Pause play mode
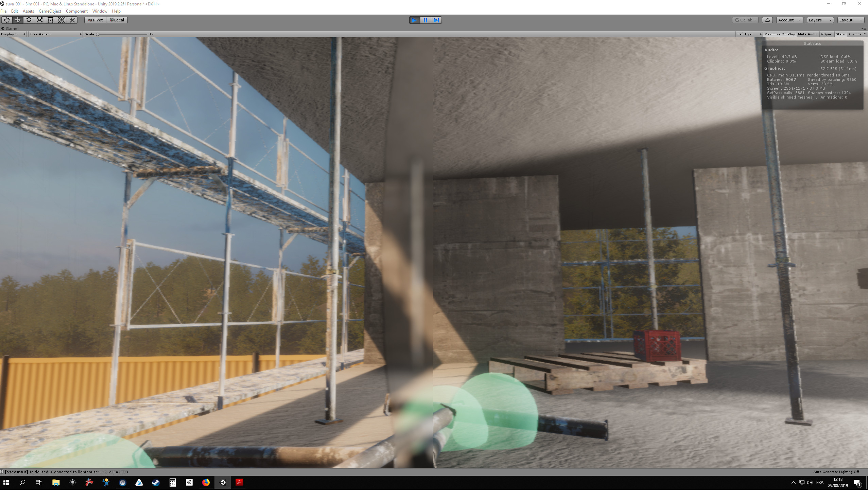Image resolution: width=868 pixels, height=490 pixels. pos(425,20)
